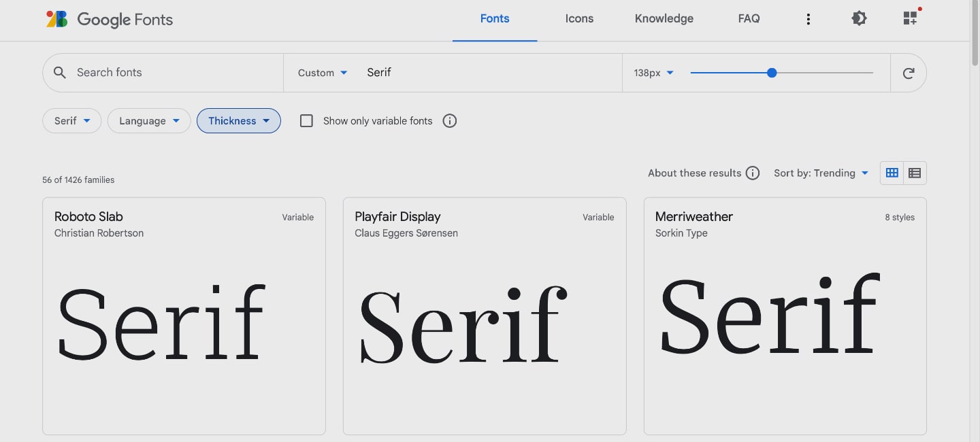Viewport: 980px width, 442px height.
Task: Open the selected families panel icon
Action: click(910, 18)
